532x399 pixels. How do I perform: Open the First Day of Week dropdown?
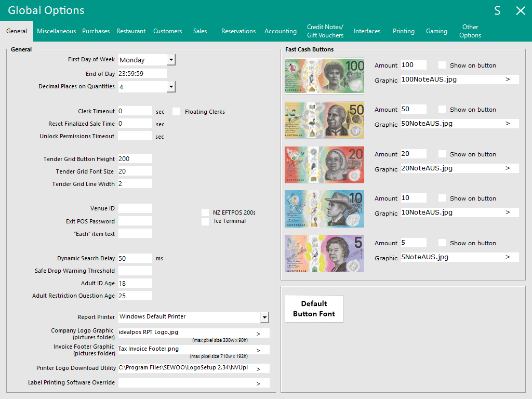171,60
